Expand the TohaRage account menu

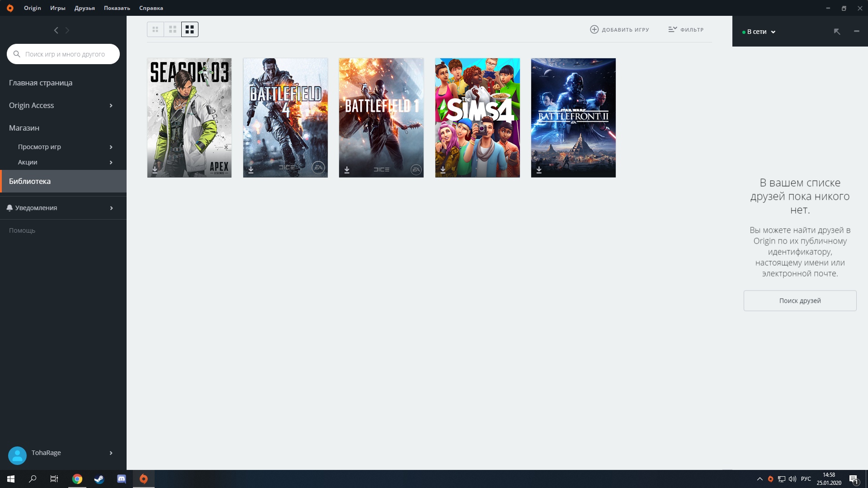pos(111,453)
